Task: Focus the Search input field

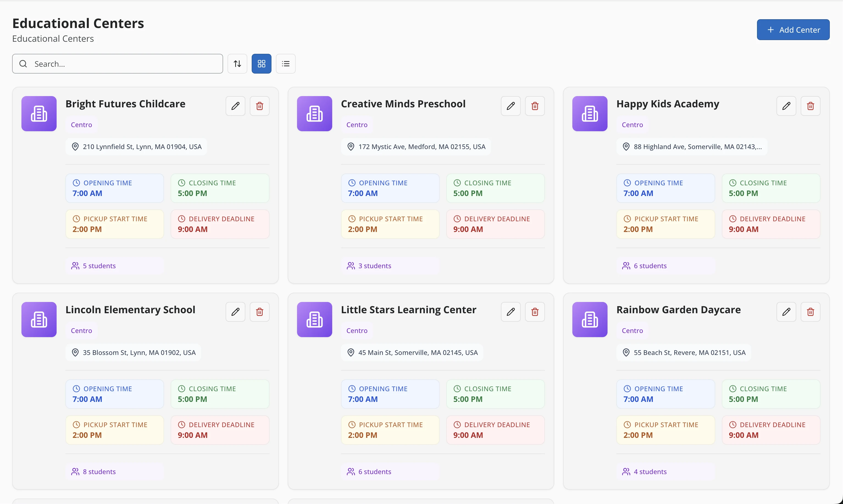Action: coord(118,64)
